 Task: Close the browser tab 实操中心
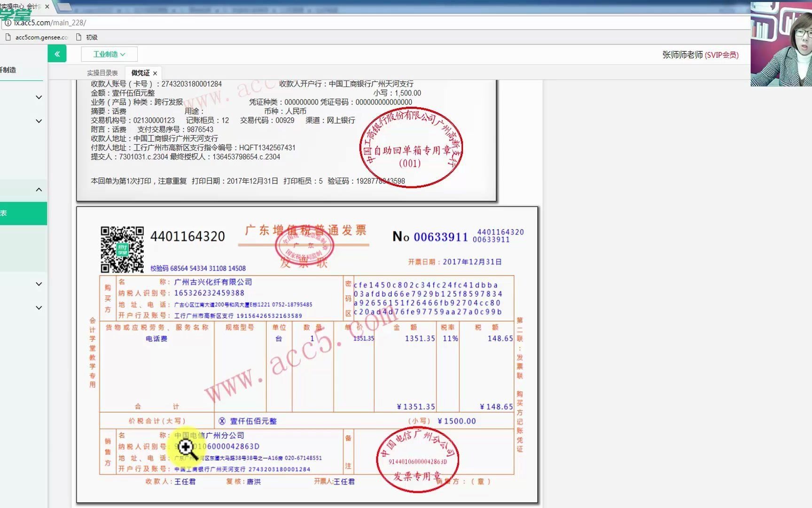point(47,7)
